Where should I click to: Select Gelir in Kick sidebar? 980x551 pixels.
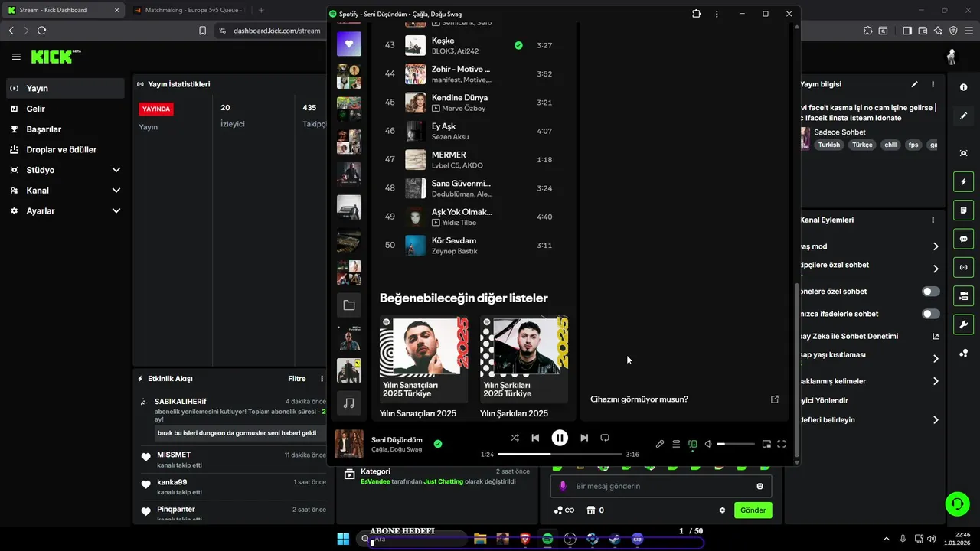pyautogui.click(x=65, y=109)
